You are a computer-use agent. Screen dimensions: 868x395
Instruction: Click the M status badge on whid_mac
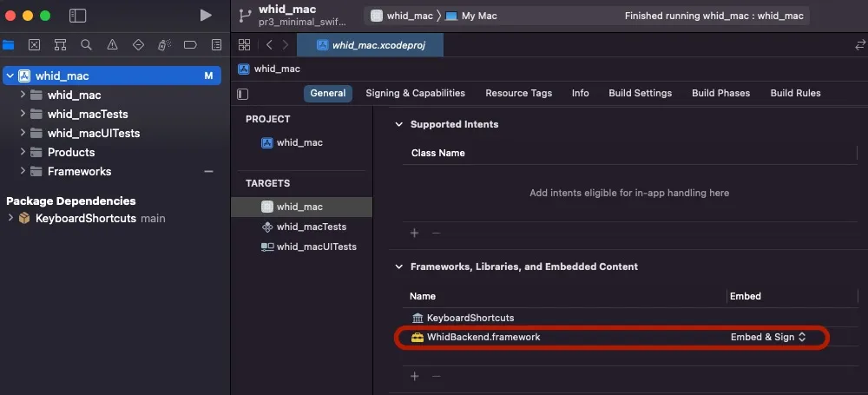pos(208,76)
